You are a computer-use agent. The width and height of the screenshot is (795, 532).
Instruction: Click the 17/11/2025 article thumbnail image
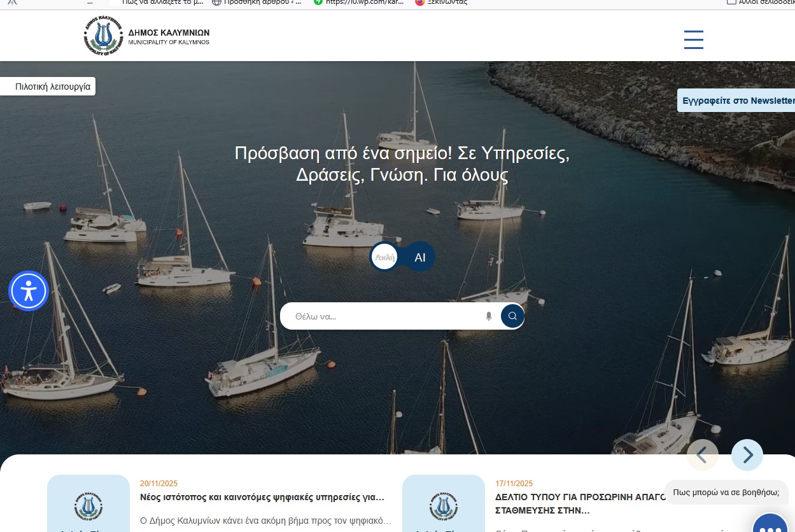[x=443, y=504]
